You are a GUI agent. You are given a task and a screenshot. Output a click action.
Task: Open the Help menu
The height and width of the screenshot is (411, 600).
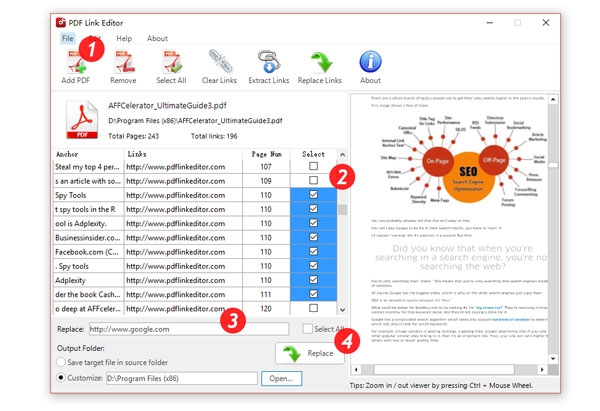[124, 38]
